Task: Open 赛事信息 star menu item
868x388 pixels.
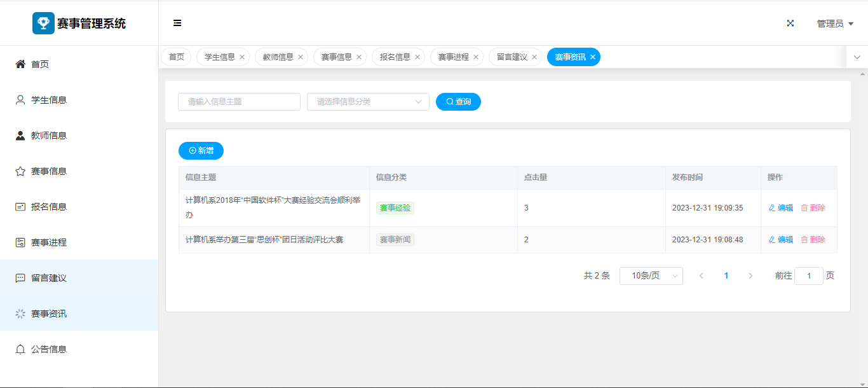Action: click(x=49, y=171)
